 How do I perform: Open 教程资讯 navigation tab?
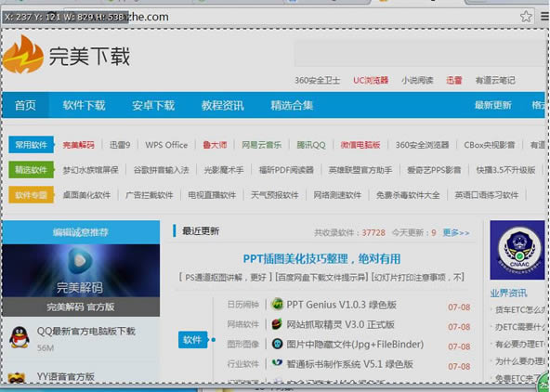pyautogui.click(x=222, y=105)
